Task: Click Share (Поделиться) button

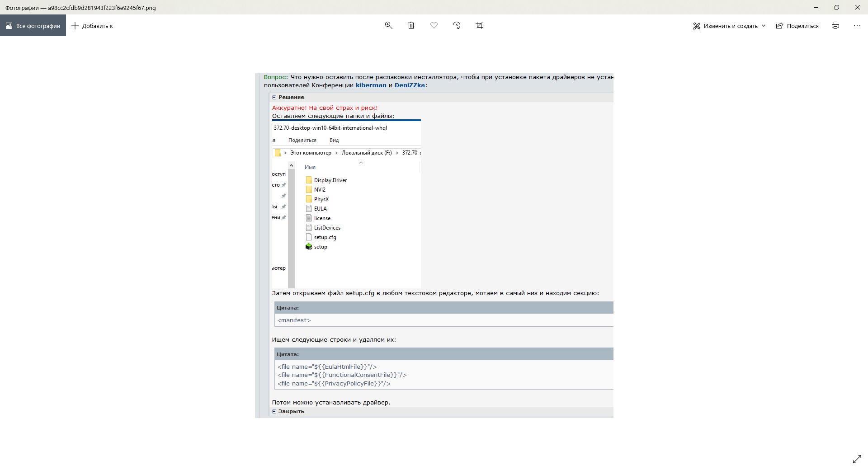Action: point(797,26)
